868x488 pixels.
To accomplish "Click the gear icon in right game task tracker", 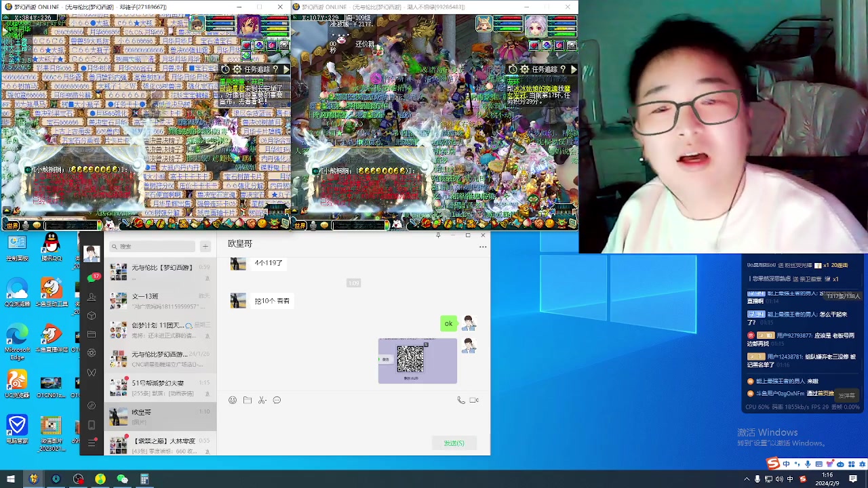I will 524,69.
